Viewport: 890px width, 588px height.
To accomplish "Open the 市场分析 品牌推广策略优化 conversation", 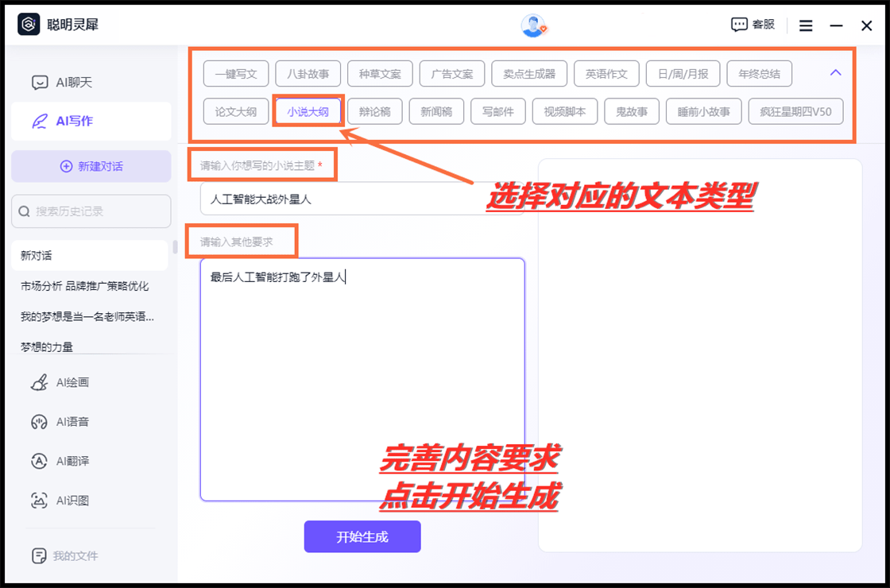I will pos(84,286).
